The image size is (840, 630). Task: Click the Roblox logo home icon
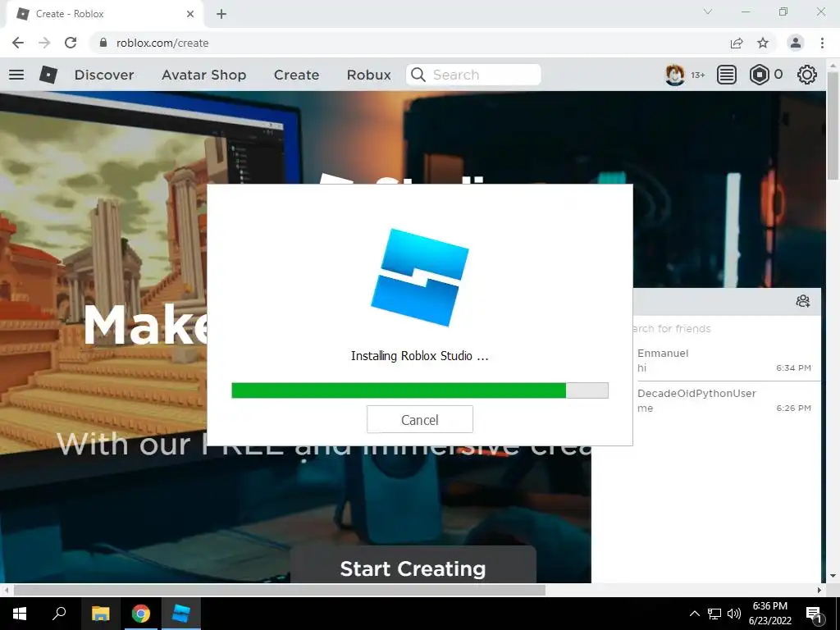(48, 75)
